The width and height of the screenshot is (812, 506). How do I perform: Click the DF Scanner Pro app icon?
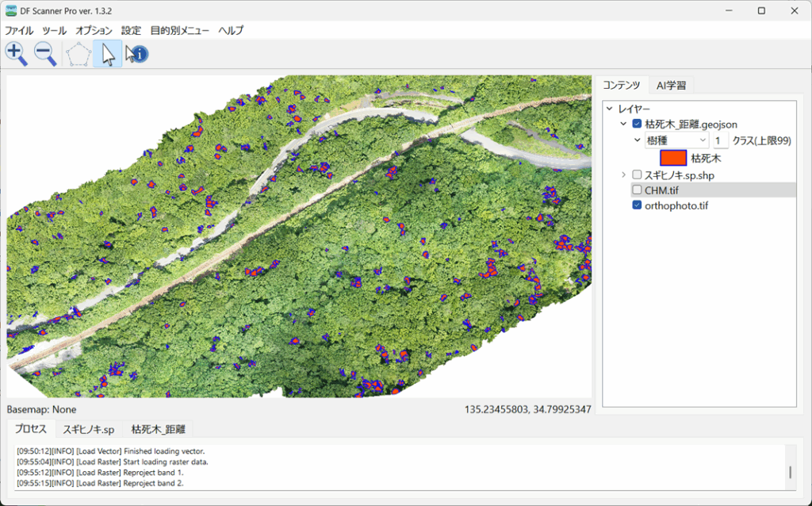tap(11, 10)
